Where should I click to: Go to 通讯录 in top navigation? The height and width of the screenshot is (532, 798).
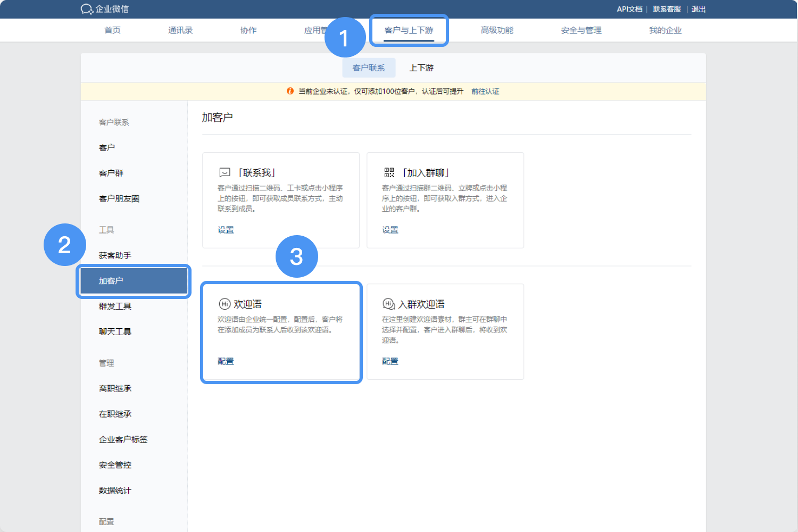(x=180, y=30)
